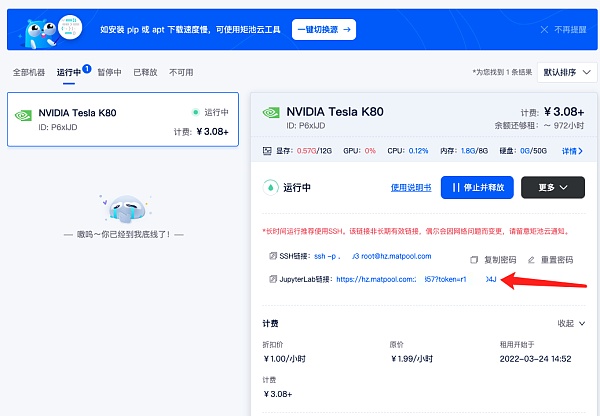The height and width of the screenshot is (416, 600).
Task: Collapse the 计费 section with 收起
Action: [x=571, y=323]
